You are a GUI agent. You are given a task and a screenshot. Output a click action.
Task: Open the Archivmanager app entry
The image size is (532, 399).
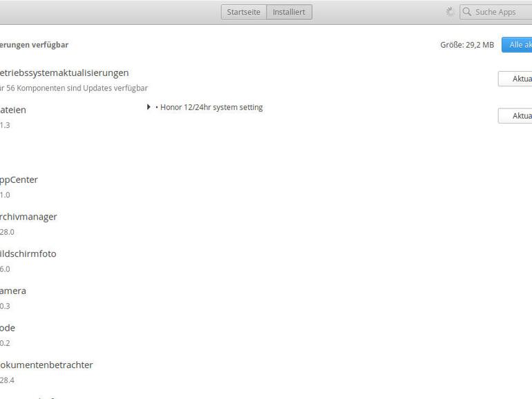[x=28, y=217]
